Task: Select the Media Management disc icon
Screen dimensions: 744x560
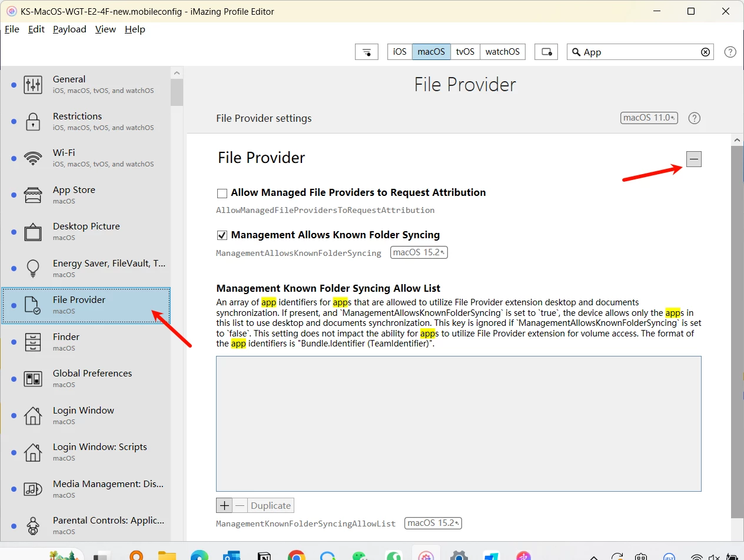Action: coord(33,489)
